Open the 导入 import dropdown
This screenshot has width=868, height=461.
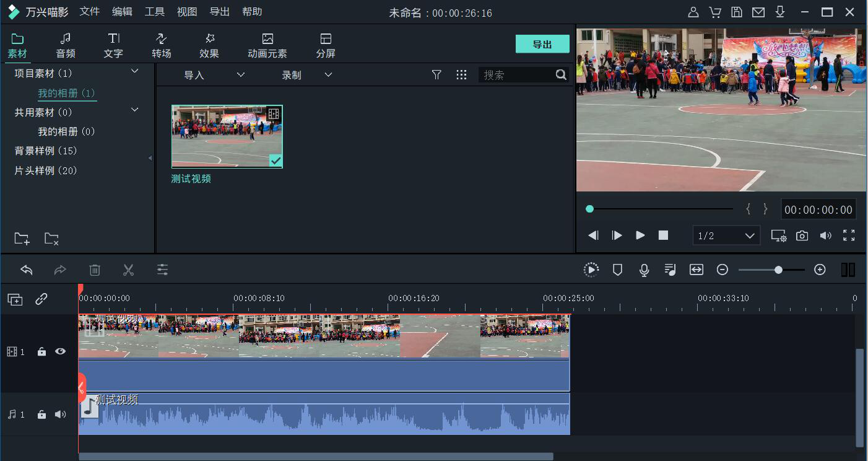click(x=214, y=75)
